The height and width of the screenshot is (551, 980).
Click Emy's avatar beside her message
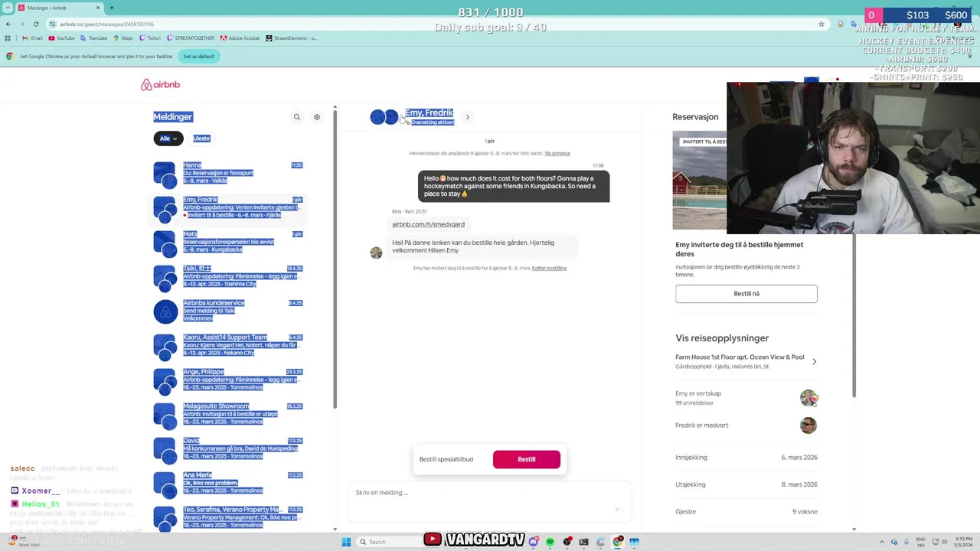click(376, 253)
